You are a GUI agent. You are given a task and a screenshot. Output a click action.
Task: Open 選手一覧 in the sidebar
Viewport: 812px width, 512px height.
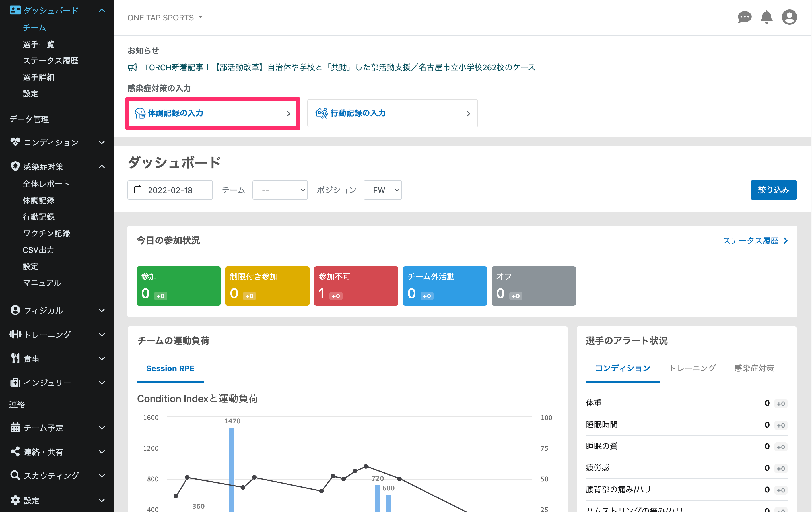click(38, 44)
